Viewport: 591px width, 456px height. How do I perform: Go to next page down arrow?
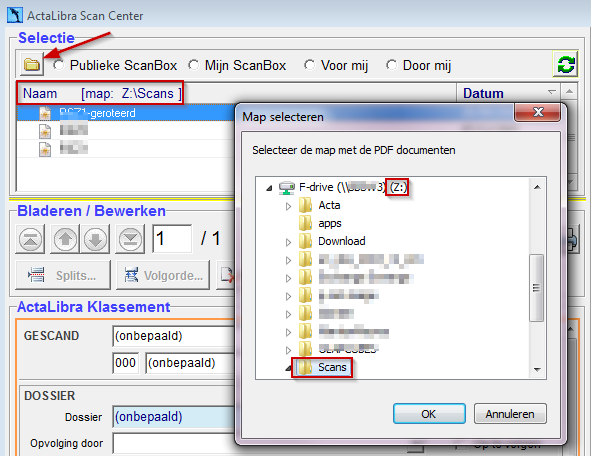(x=95, y=239)
